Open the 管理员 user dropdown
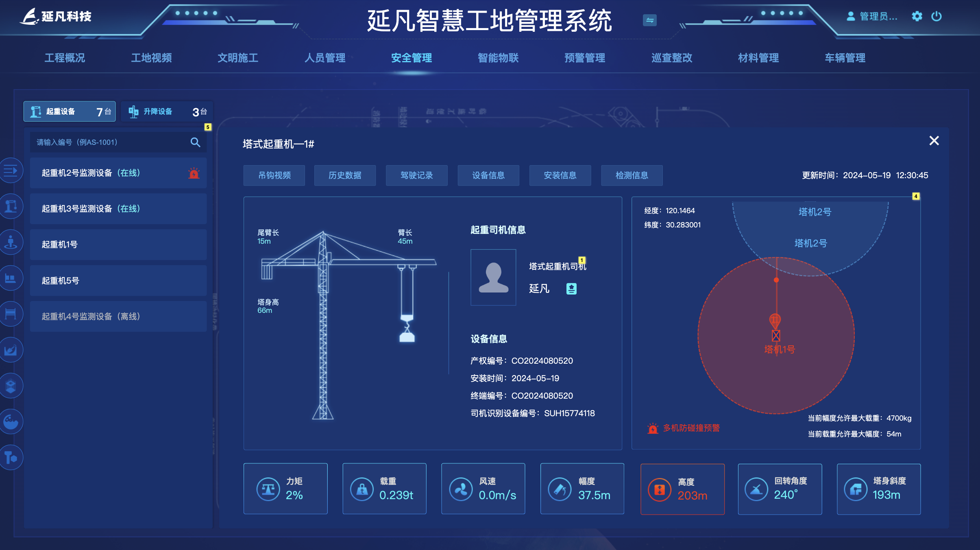The height and width of the screenshot is (550, 980). click(872, 16)
